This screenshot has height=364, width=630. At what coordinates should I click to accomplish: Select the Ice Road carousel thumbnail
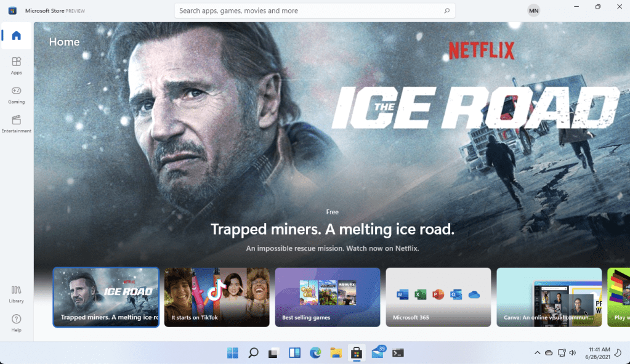pyautogui.click(x=106, y=297)
